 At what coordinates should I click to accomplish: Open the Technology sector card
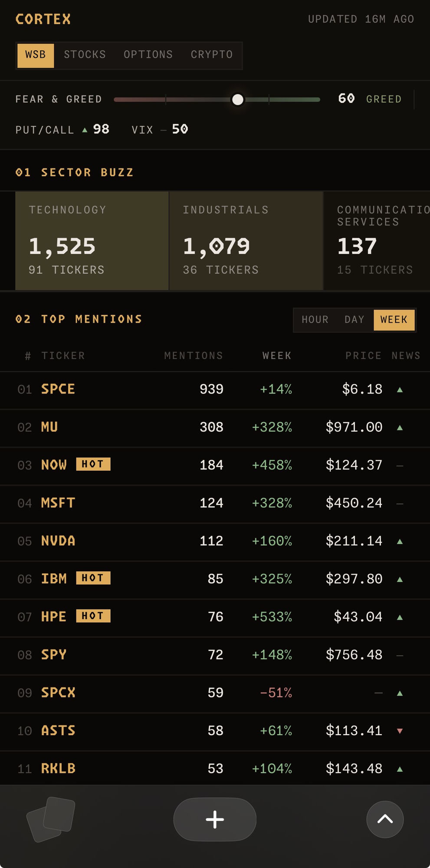pos(92,241)
